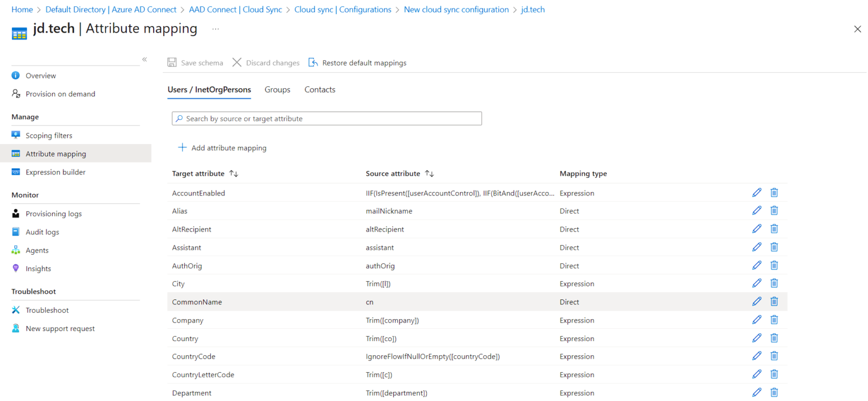Add a new attribute mapping
868x401 pixels.
pyautogui.click(x=222, y=147)
